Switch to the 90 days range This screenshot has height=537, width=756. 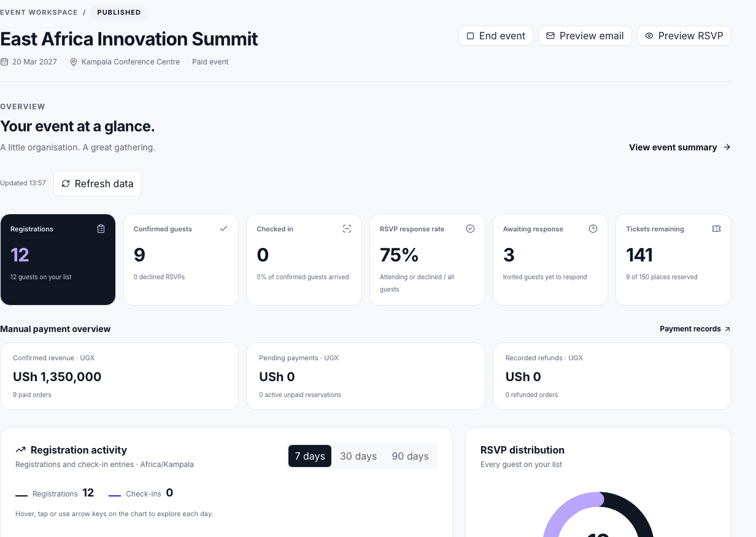pos(410,456)
